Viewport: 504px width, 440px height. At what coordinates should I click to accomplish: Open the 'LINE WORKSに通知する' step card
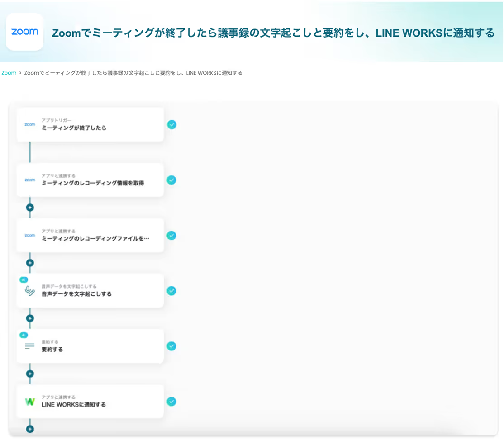coord(90,402)
